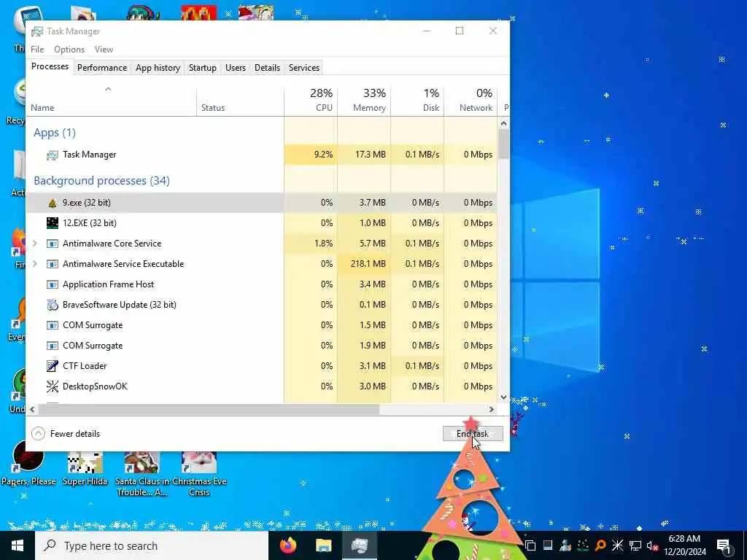Screen dimensions: 747x560
Task: Open the Christmas Eve Crisis desktop shortcut
Action: pos(199,474)
